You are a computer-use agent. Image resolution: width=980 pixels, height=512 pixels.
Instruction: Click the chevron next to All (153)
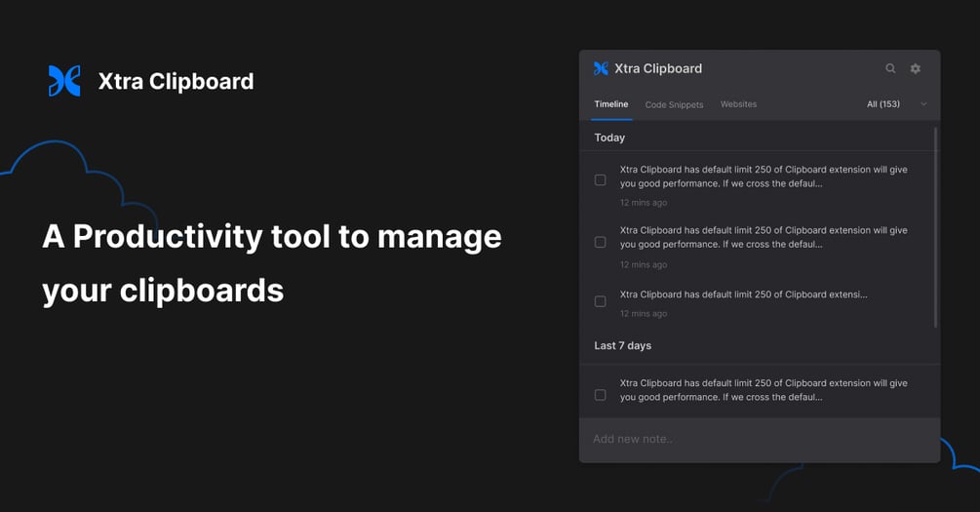[923, 104]
